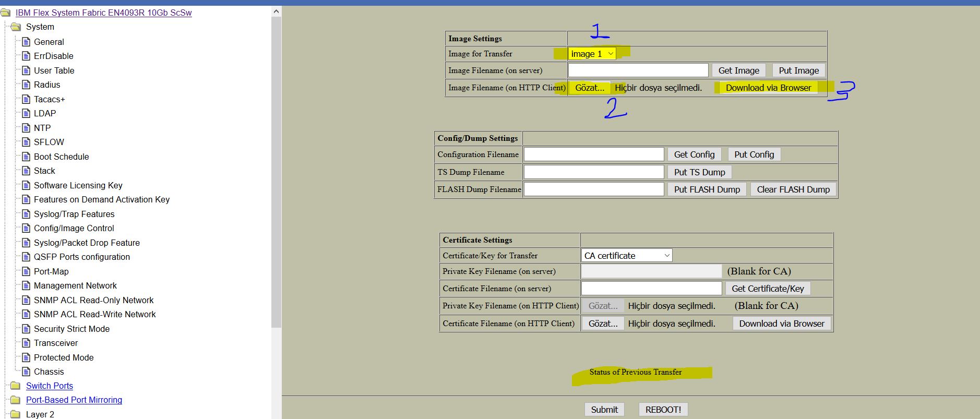The height and width of the screenshot is (419, 980).
Task: Click the Get Certificate/Key button
Action: click(x=768, y=289)
